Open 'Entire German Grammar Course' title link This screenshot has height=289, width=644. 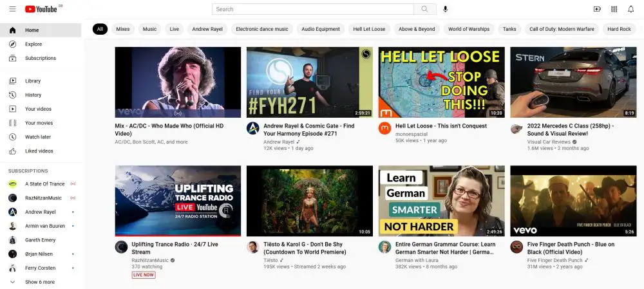click(445, 248)
